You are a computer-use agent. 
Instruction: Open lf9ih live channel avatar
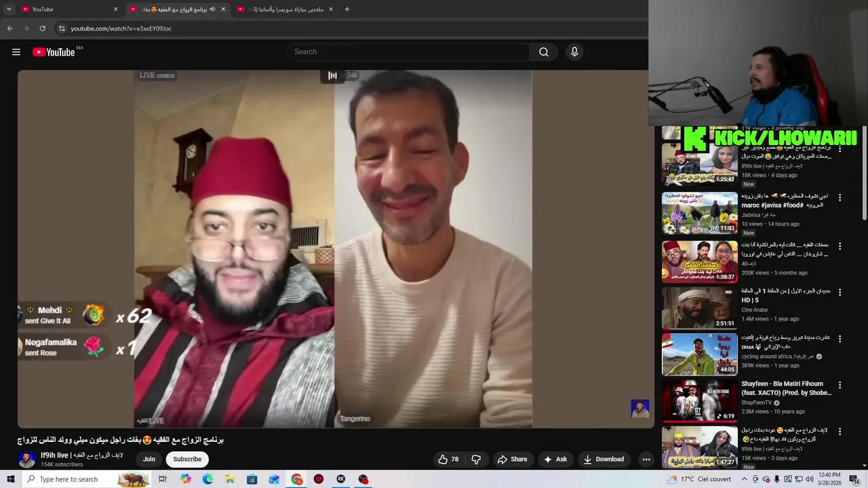click(26, 459)
